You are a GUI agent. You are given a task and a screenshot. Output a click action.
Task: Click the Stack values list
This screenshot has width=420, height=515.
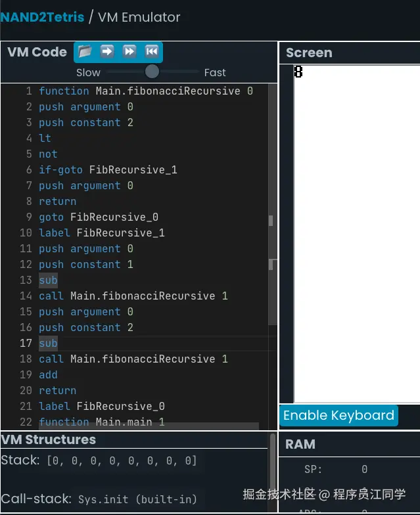click(122, 460)
